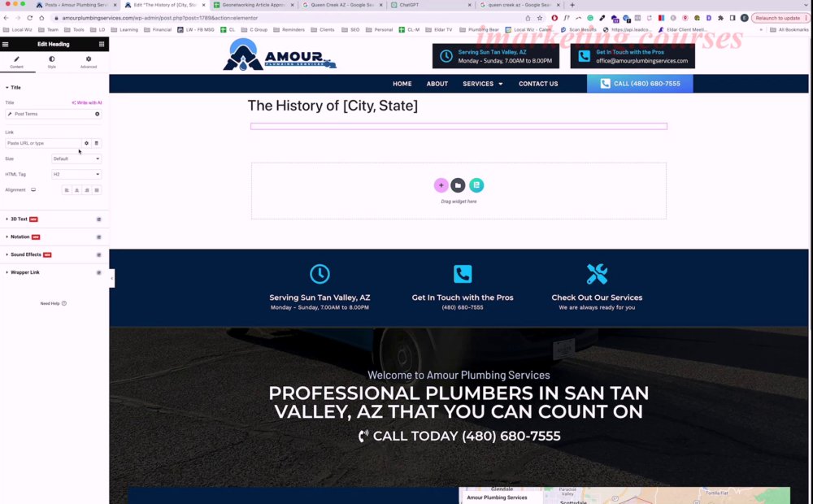This screenshot has width=813, height=504.
Task: Click the Paste URL link field
Action: click(x=43, y=143)
